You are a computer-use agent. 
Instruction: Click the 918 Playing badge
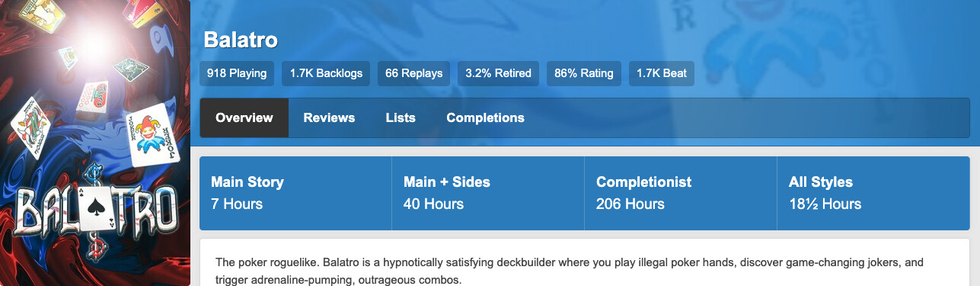pos(237,73)
